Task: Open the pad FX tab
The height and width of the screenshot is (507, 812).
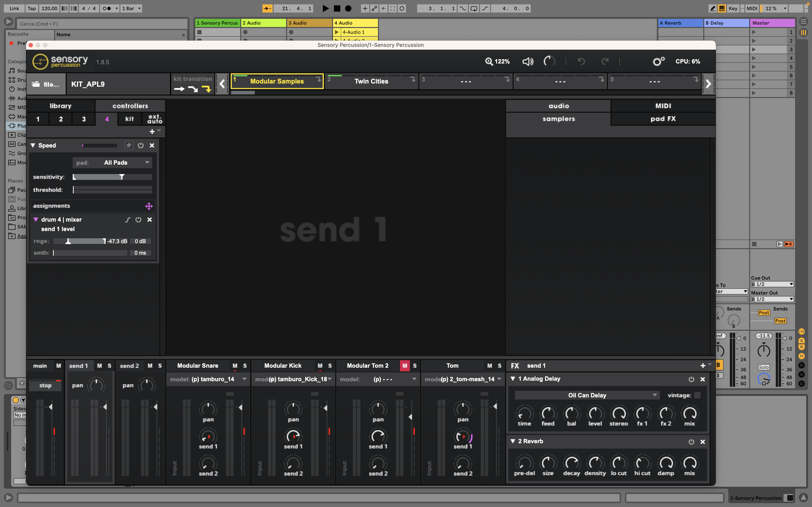Action: (663, 119)
